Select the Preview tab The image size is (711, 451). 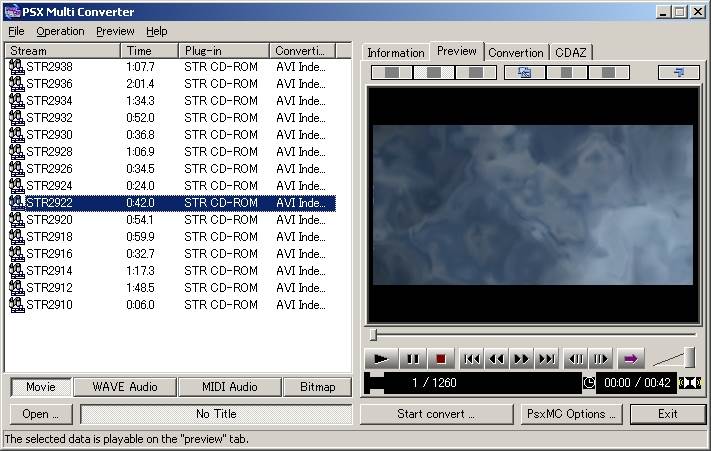pos(457,51)
